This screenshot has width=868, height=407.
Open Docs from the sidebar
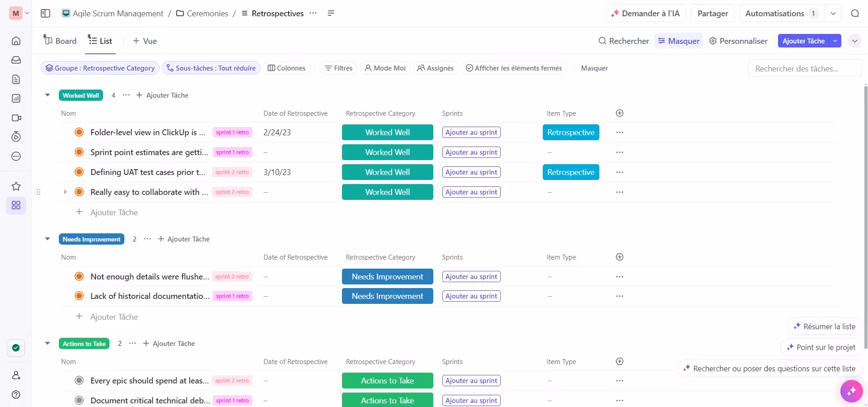[x=16, y=79]
